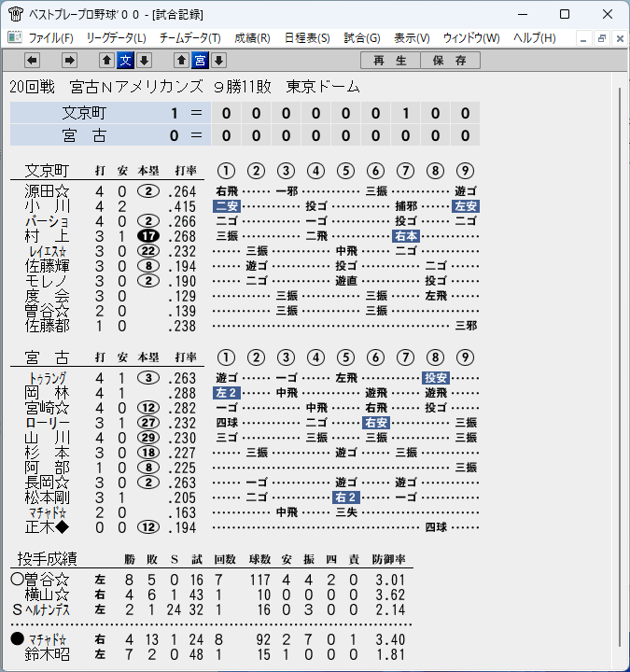Click down arrow right of 宮 team button
This screenshot has height=672, width=630.
click(x=219, y=61)
